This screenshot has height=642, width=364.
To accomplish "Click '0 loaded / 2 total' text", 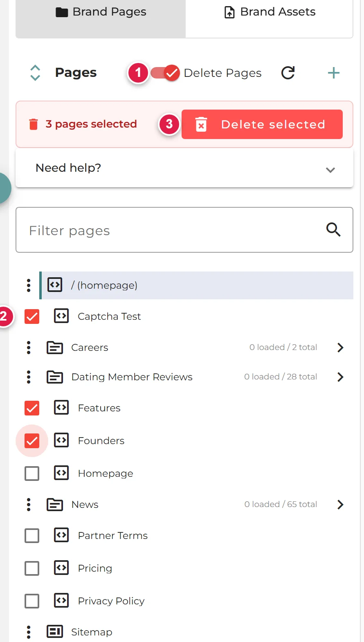I will pos(283,347).
